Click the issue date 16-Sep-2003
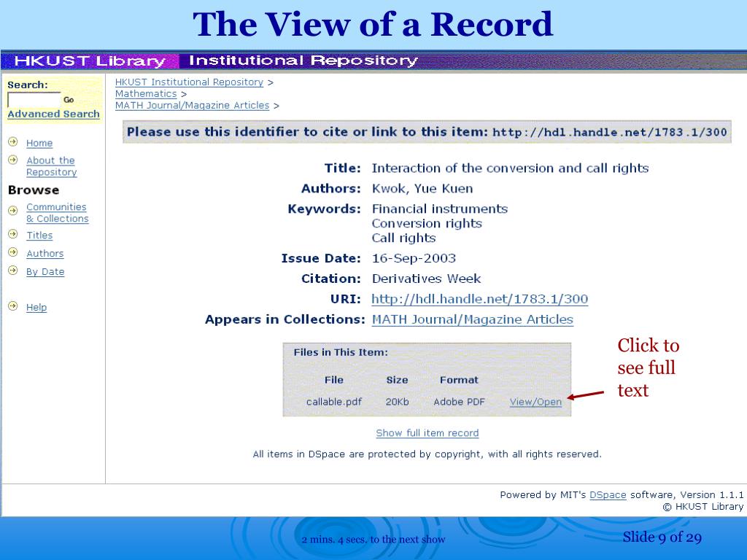The height and width of the screenshot is (560, 747). pos(414,258)
